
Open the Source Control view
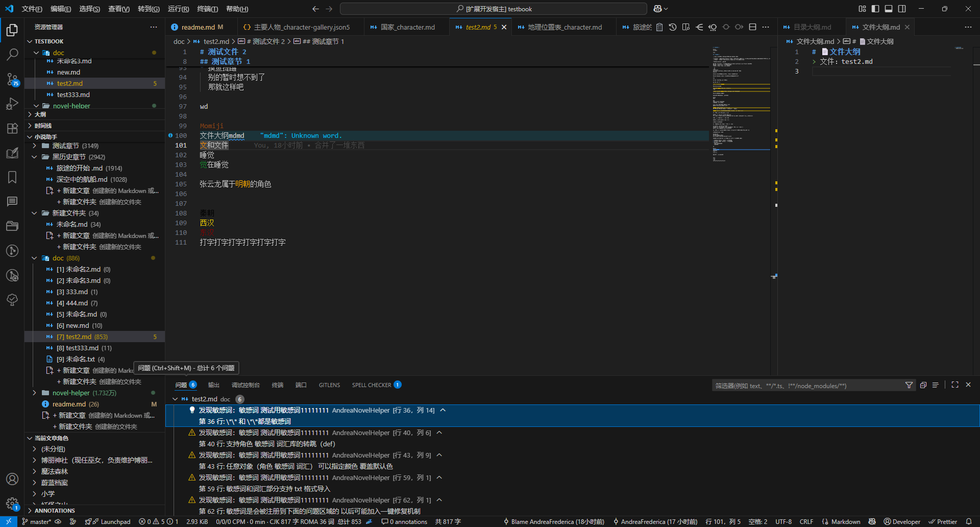(12, 79)
